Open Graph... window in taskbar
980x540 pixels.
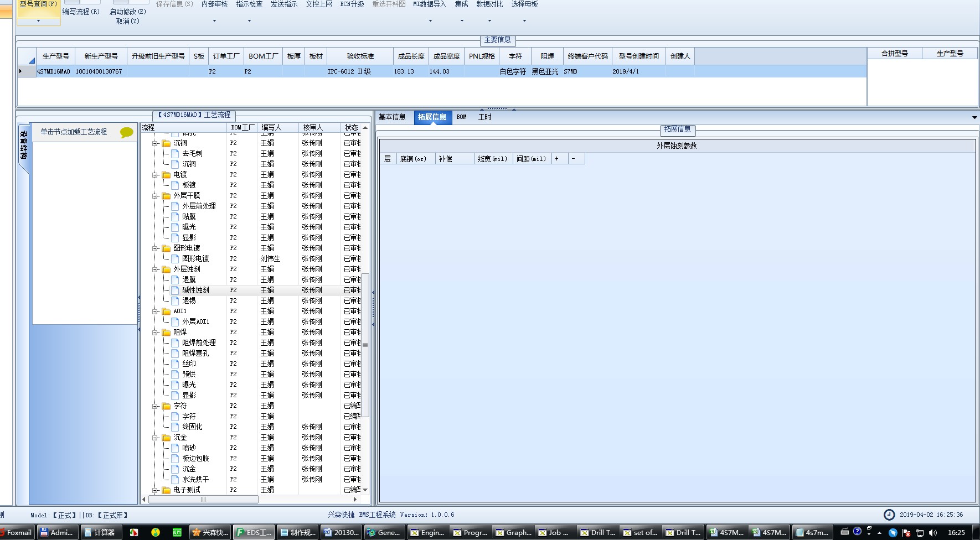513,532
